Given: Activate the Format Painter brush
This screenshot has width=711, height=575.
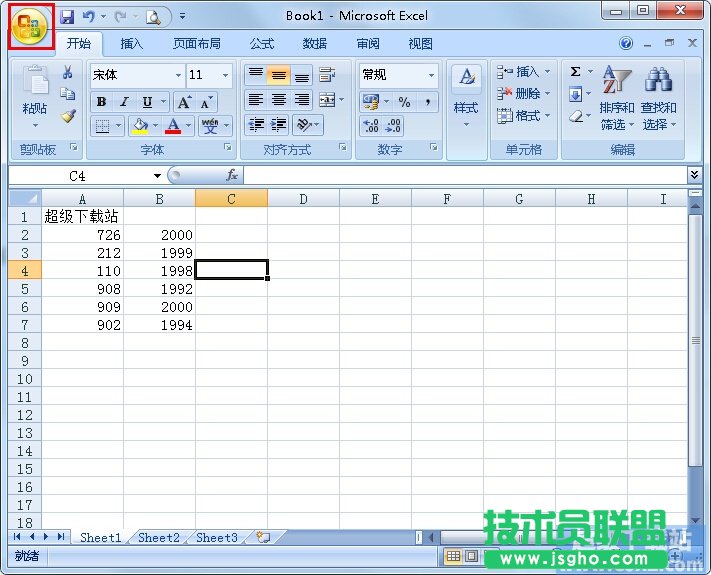Looking at the screenshot, I should point(68,116).
